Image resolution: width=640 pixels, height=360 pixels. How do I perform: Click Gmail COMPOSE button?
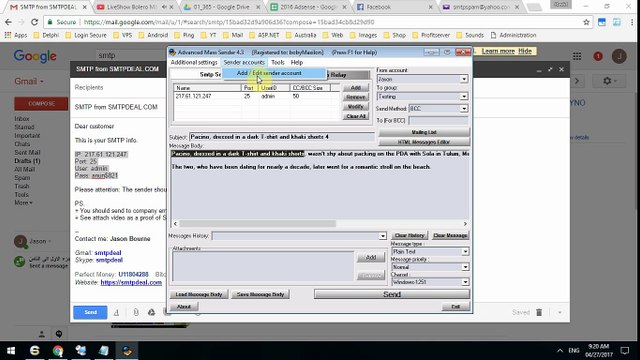click(41, 104)
